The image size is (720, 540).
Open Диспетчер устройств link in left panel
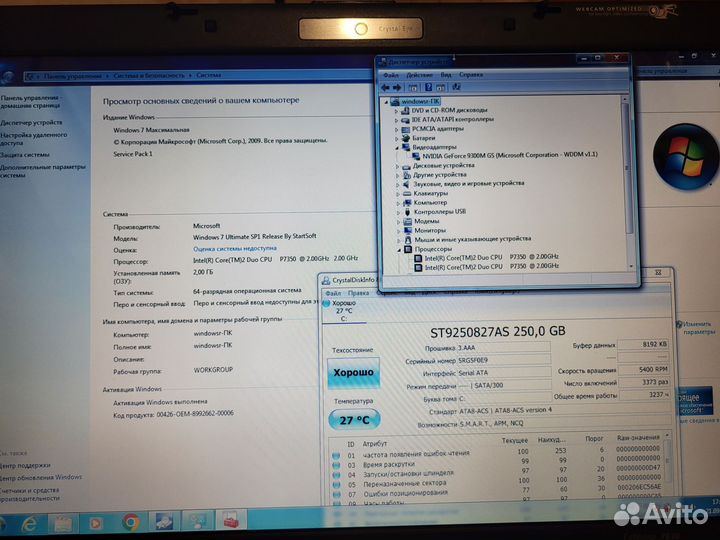tap(32, 123)
